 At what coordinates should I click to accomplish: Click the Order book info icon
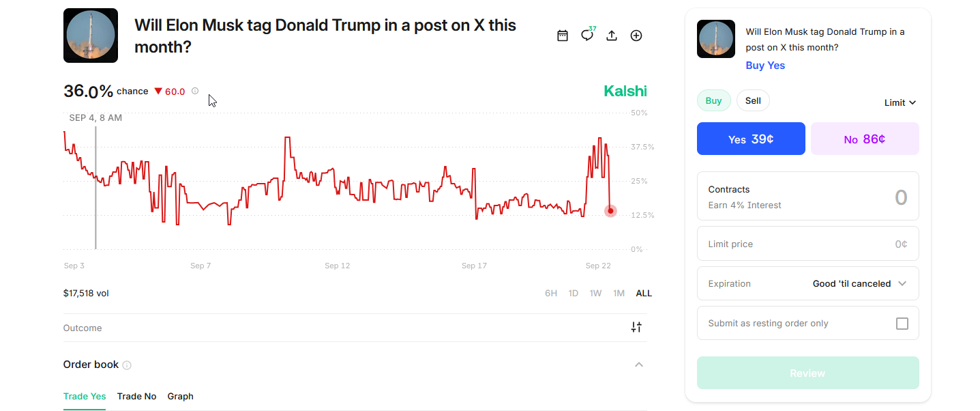[x=127, y=365]
